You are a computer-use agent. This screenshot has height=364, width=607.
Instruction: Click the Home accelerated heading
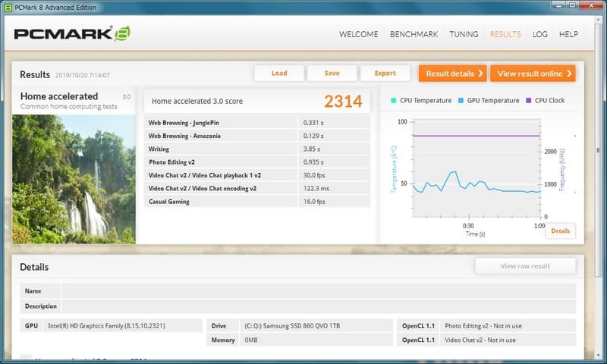coord(59,96)
